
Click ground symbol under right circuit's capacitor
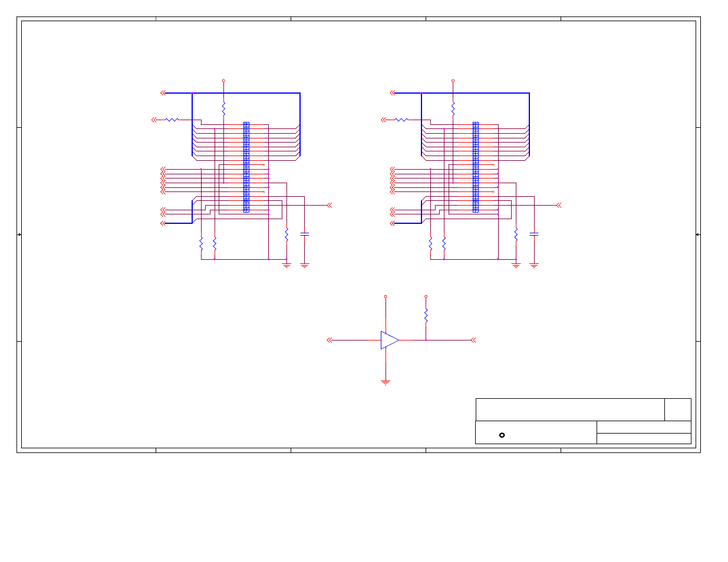click(533, 266)
